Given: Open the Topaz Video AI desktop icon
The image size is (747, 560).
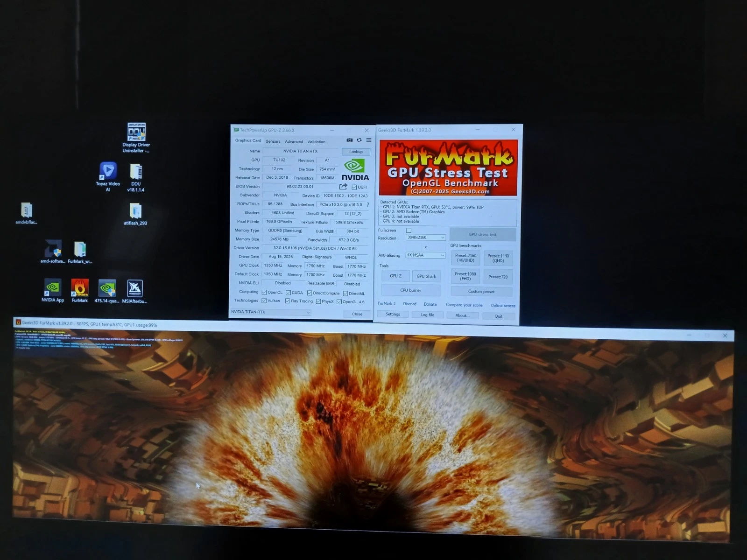Looking at the screenshot, I should pos(108,172).
